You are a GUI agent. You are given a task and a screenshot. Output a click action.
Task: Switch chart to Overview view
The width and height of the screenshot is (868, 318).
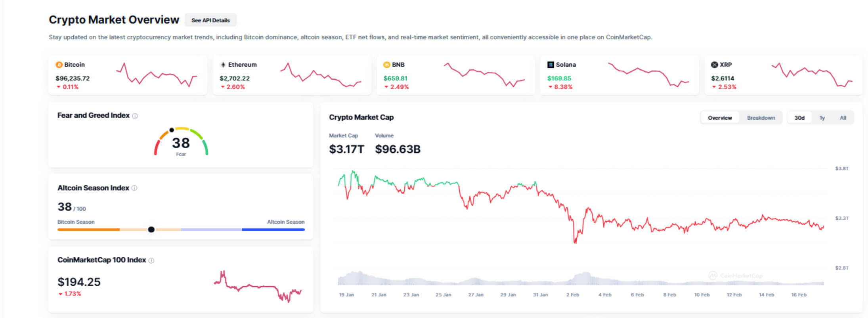coord(720,118)
